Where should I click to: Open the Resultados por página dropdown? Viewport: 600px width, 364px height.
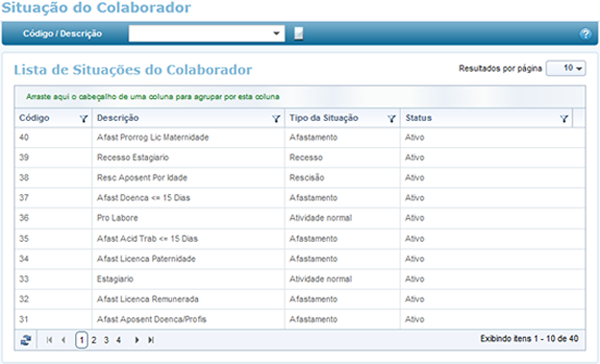pyautogui.click(x=566, y=68)
